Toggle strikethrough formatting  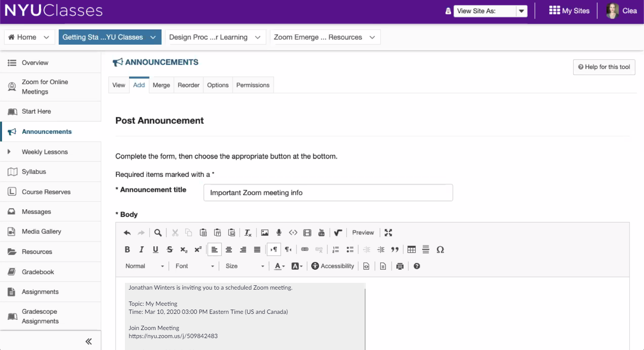(x=170, y=250)
